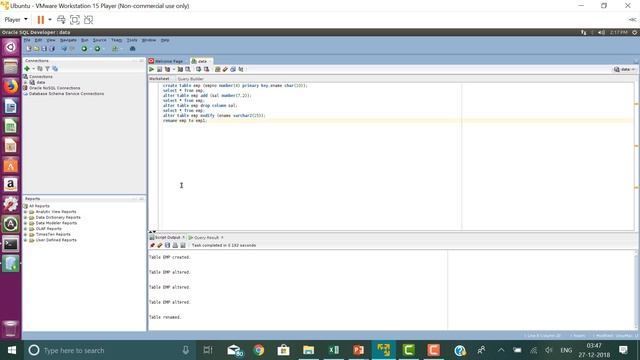This screenshot has width=640, height=360.
Task: Open the Help menu
Action: pyautogui.click(x=165, y=40)
